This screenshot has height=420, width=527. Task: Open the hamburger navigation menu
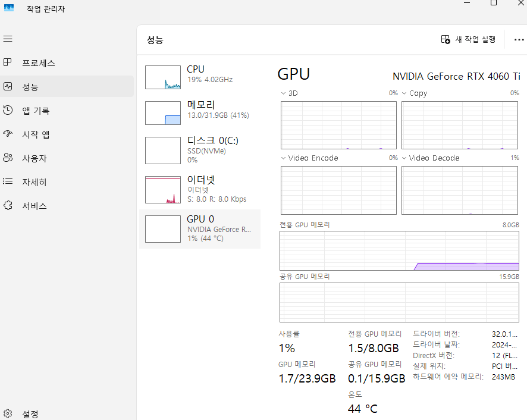click(x=8, y=39)
